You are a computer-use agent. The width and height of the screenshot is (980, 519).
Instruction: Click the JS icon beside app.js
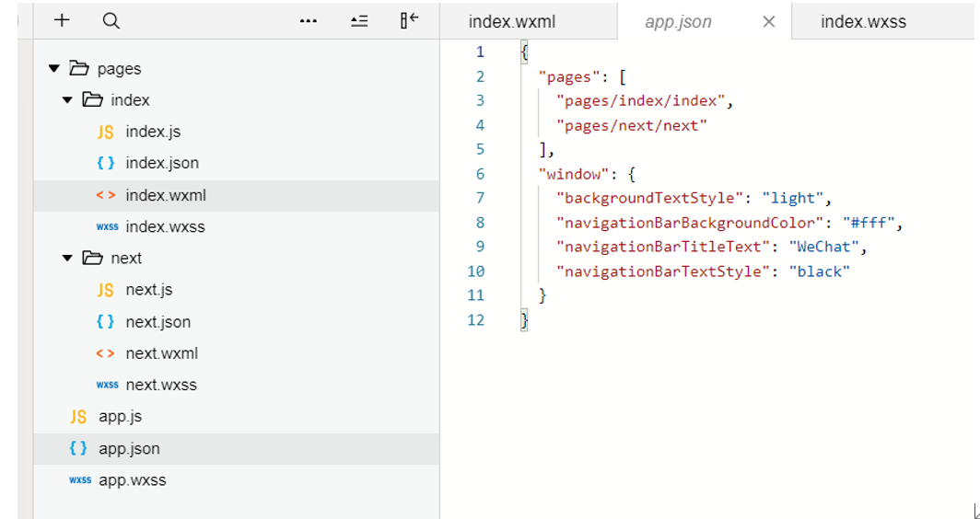pos(78,417)
